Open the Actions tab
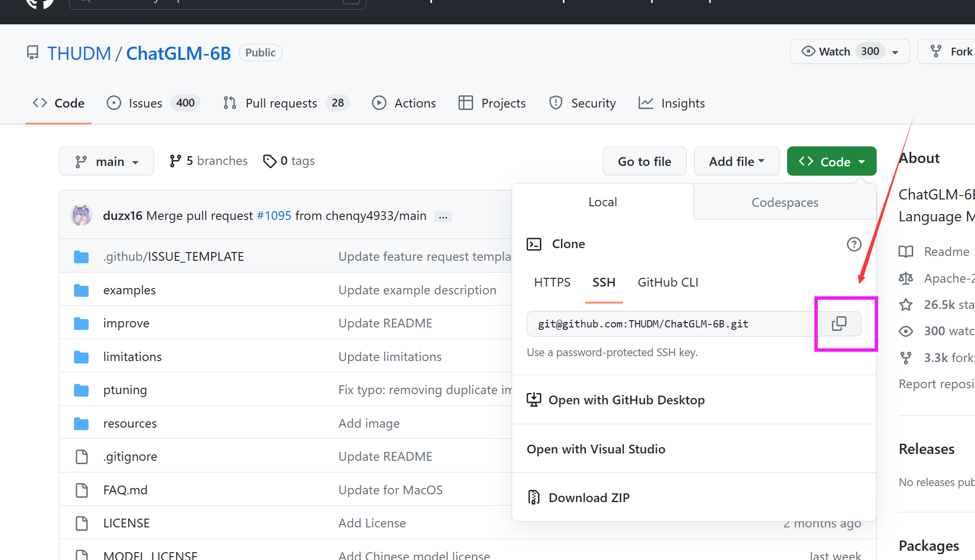975x560 pixels. [404, 103]
